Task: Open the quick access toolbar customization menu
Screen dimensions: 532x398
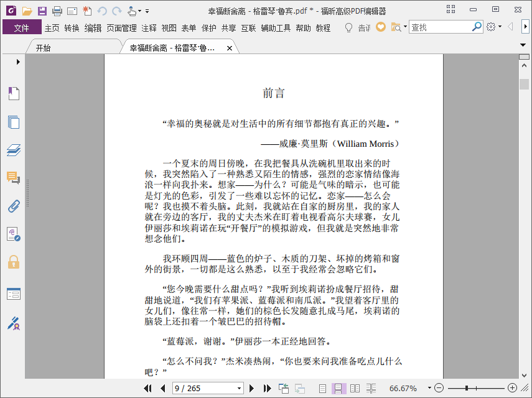Action: click(147, 11)
